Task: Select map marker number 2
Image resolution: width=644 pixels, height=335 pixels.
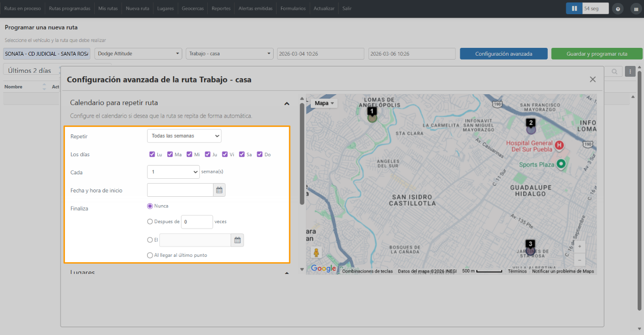Action: pos(531,126)
